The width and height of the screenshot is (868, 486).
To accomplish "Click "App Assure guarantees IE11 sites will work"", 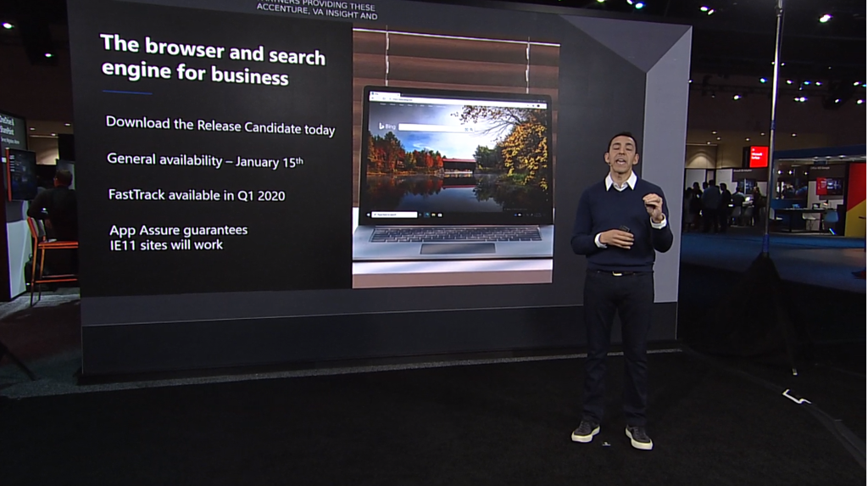I will [178, 237].
